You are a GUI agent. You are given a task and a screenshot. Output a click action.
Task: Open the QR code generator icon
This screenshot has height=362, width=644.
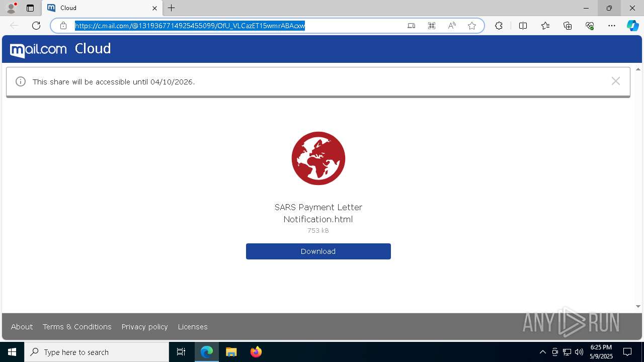pos(432,26)
